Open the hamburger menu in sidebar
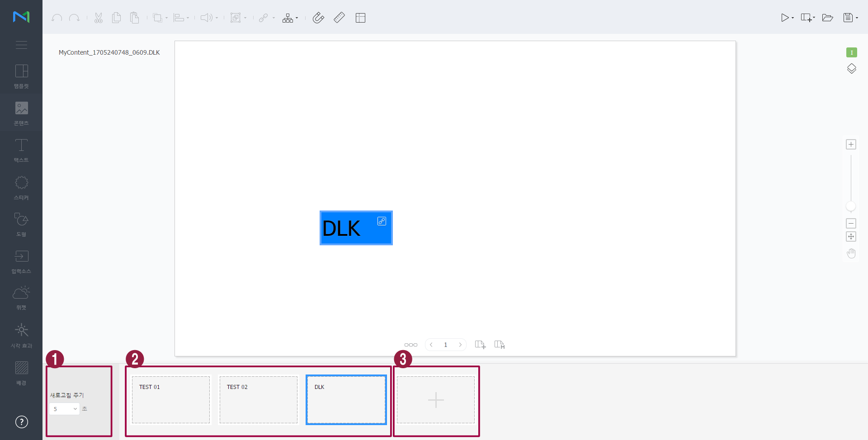The height and width of the screenshot is (440, 868). click(21, 45)
